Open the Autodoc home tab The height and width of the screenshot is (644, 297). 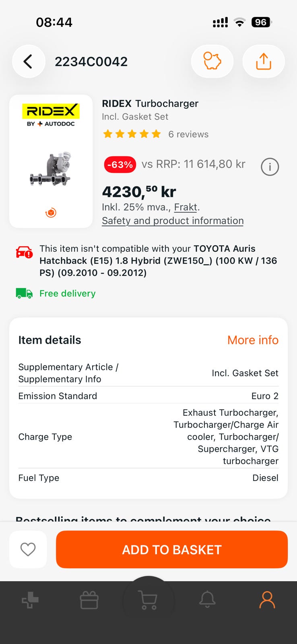click(x=30, y=601)
